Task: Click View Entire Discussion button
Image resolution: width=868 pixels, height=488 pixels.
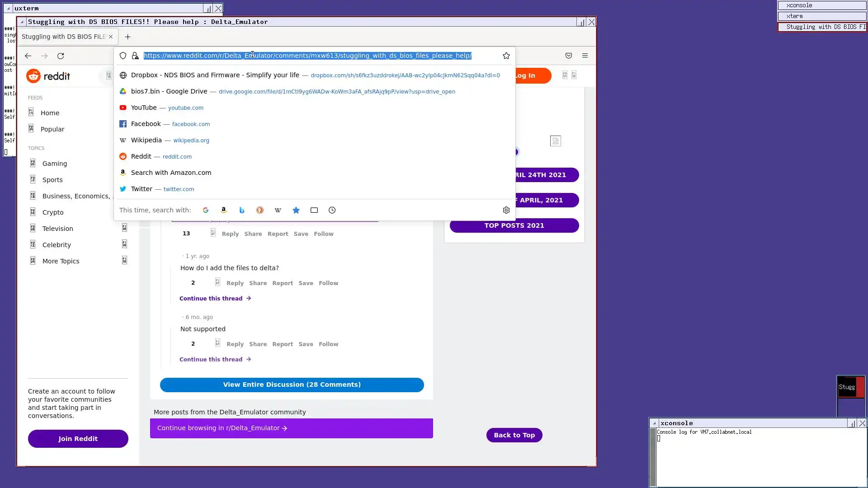Action: tap(292, 385)
